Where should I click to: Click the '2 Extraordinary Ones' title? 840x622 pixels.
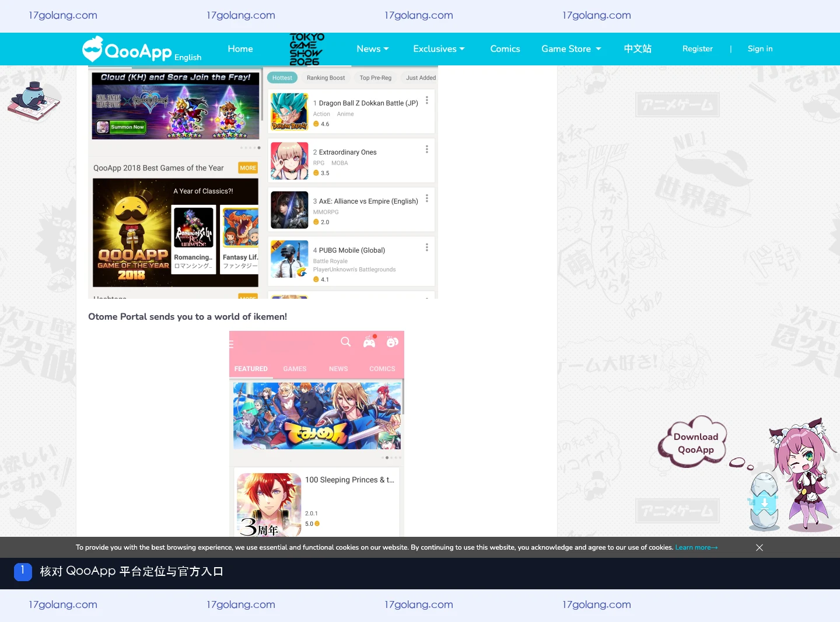(345, 152)
